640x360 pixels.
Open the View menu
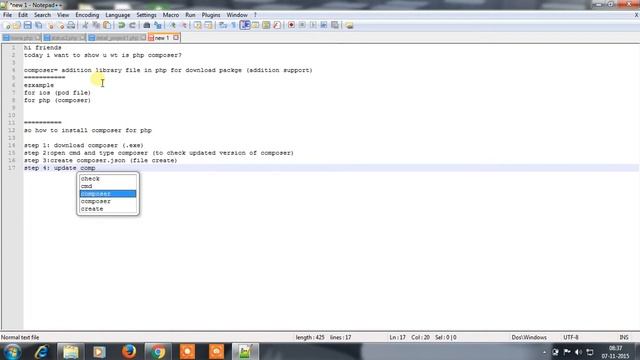click(x=63, y=15)
